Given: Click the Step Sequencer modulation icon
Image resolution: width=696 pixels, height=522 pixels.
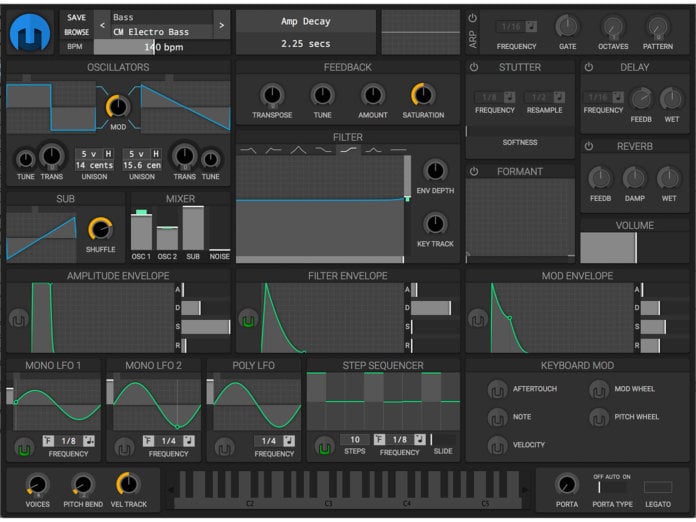Looking at the screenshot, I should click(323, 446).
